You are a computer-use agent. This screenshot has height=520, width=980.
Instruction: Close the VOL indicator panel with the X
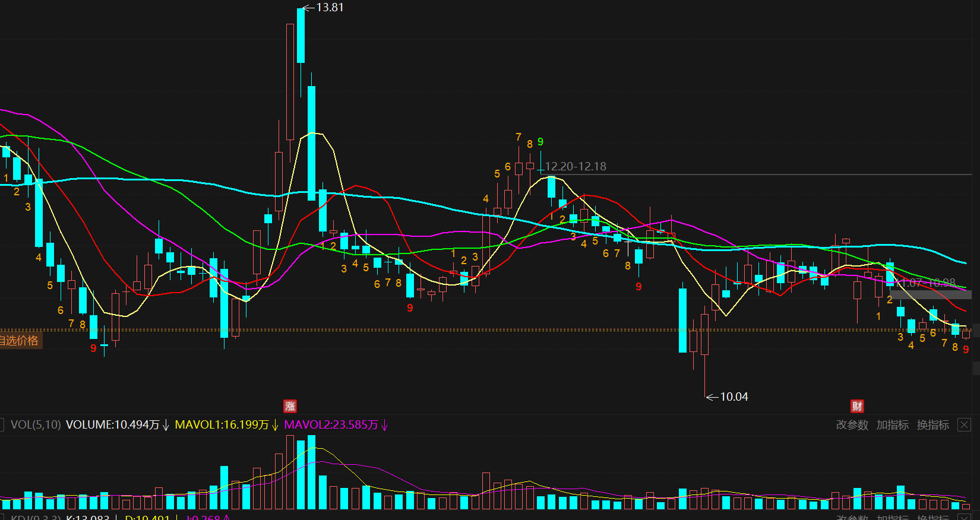(x=965, y=425)
